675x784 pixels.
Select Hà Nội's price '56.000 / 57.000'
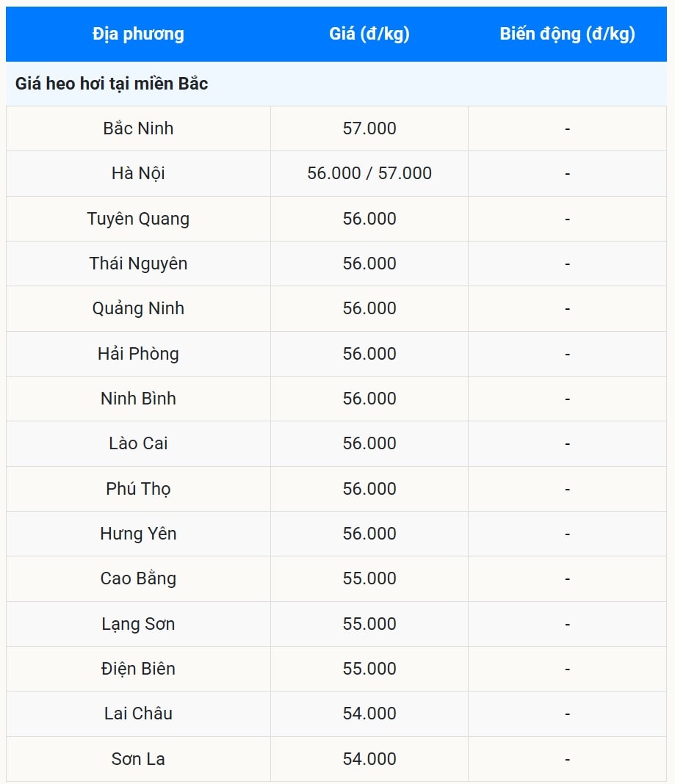[369, 173]
